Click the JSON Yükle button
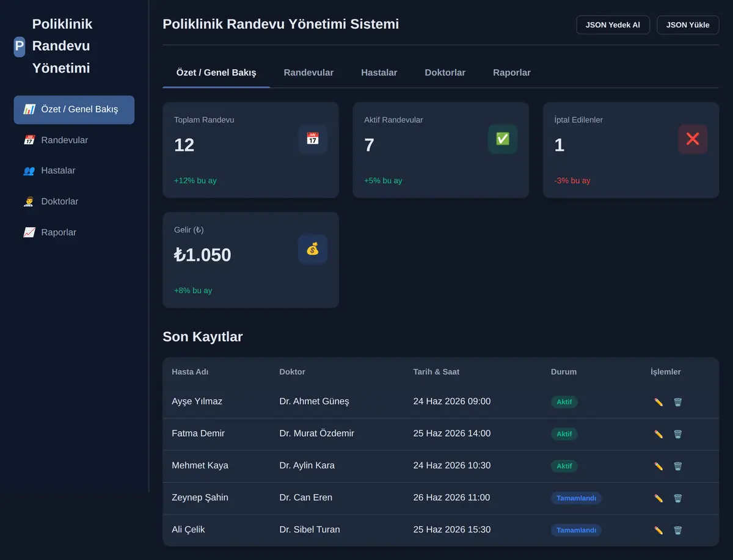The width and height of the screenshot is (733, 560). pyautogui.click(x=688, y=25)
